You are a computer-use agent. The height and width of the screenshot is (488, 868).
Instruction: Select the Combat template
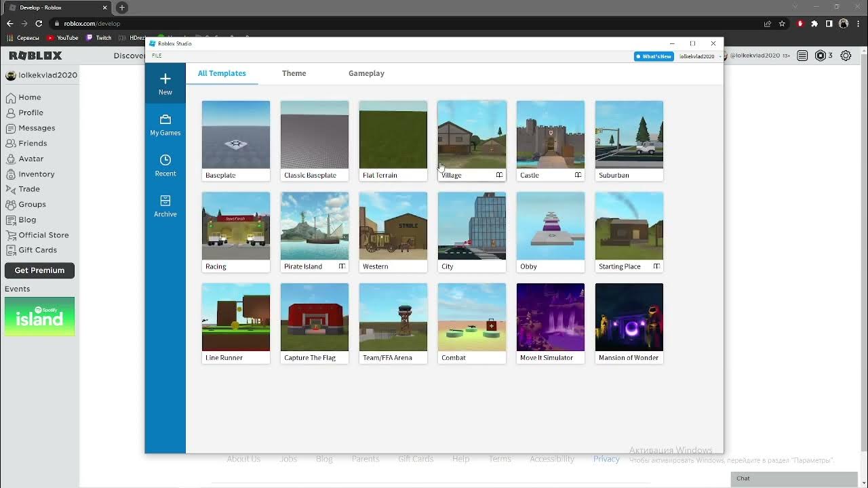(x=472, y=323)
